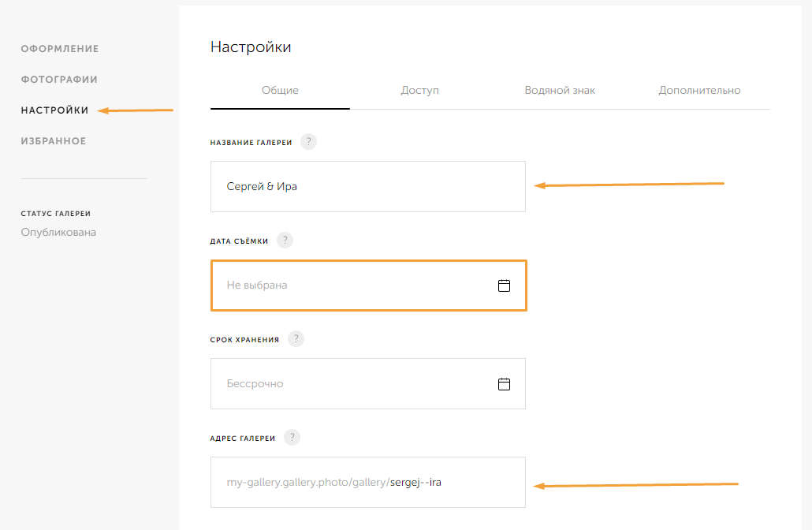The image size is (812, 530).
Task: Open help tooltip for Адрес галереи
Action: tap(292, 437)
